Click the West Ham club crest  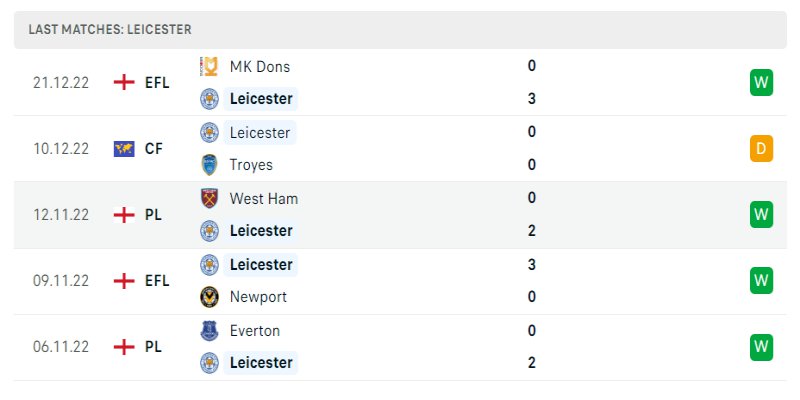(x=209, y=198)
